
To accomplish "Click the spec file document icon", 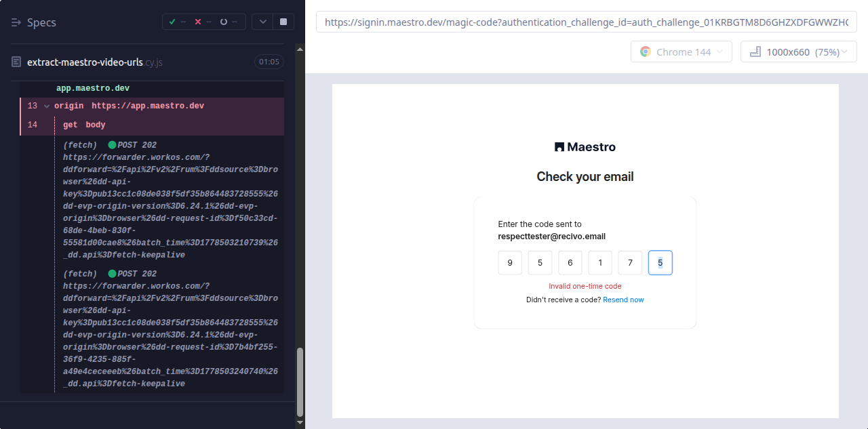I will pos(17,62).
